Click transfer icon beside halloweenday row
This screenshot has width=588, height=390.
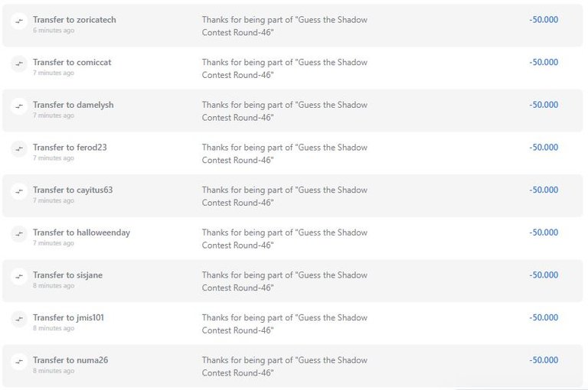pos(19,234)
